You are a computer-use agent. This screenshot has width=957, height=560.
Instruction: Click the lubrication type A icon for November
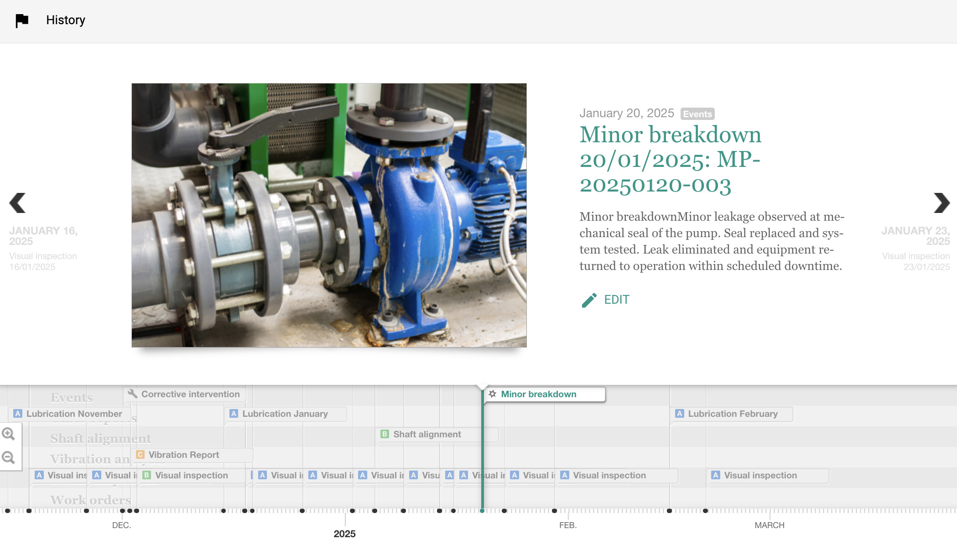click(x=18, y=413)
